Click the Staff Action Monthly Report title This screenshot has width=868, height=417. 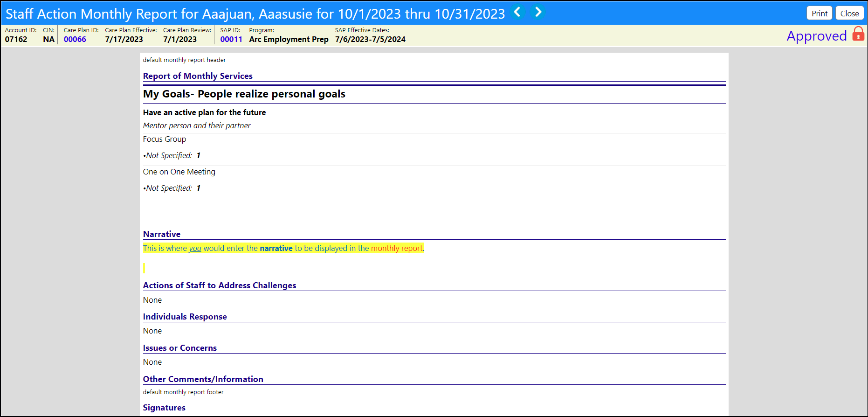pyautogui.click(x=255, y=14)
